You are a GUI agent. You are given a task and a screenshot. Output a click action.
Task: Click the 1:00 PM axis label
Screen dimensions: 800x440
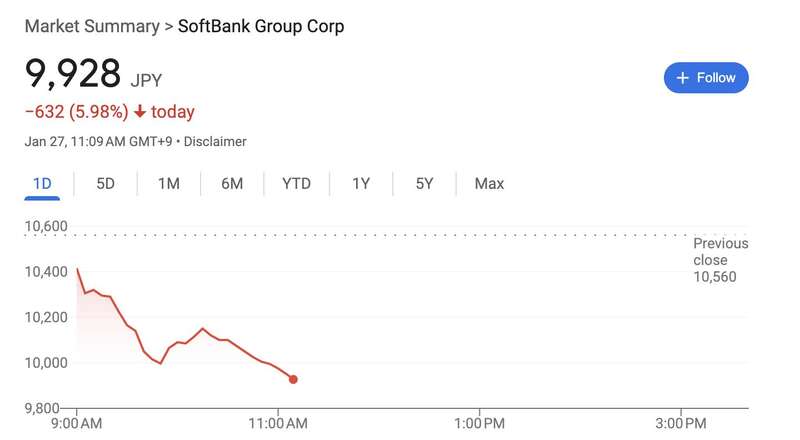[480, 422]
